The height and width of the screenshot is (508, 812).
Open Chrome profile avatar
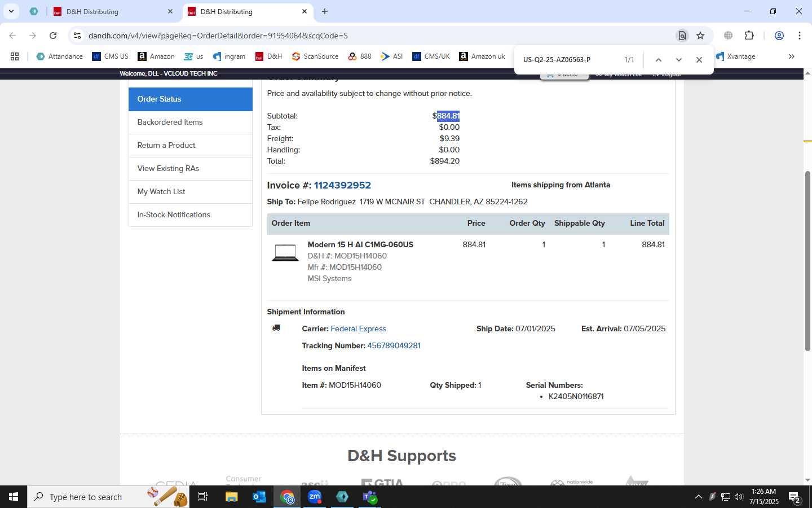click(x=779, y=36)
